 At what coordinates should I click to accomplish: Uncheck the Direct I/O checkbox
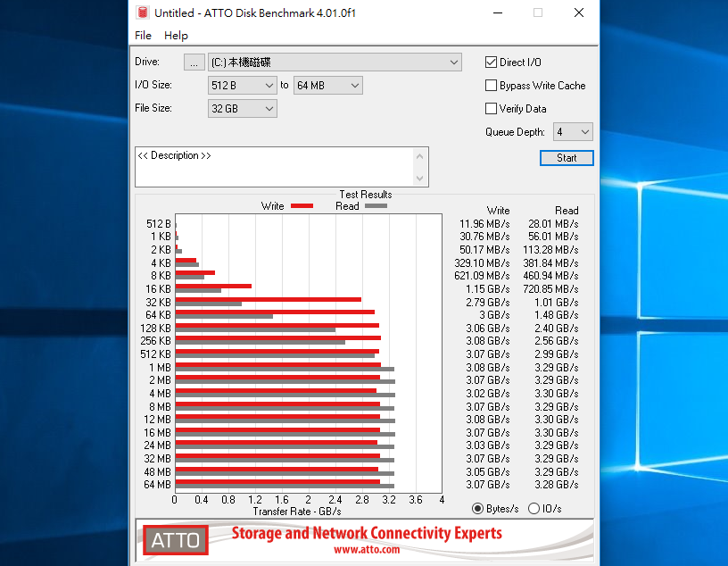(x=491, y=62)
